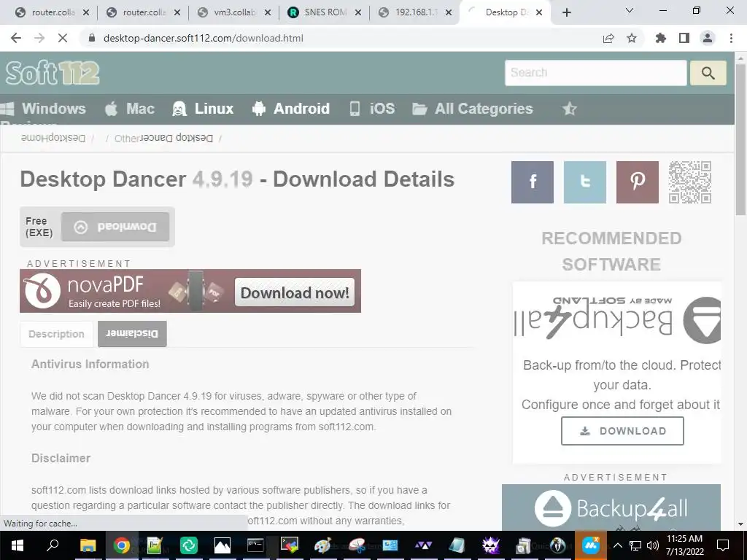747x560 pixels.
Task: Switch to the Description tab
Action: pyautogui.click(x=56, y=334)
